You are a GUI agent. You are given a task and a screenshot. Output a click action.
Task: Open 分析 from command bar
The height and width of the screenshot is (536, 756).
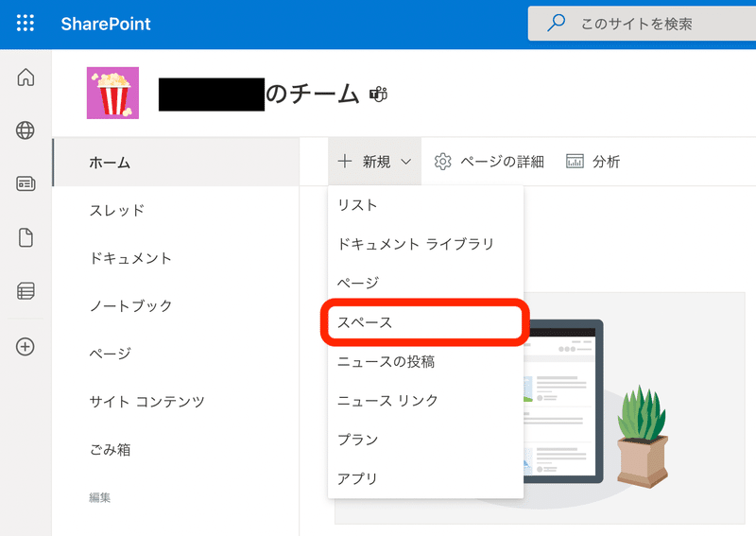tap(593, 162)
